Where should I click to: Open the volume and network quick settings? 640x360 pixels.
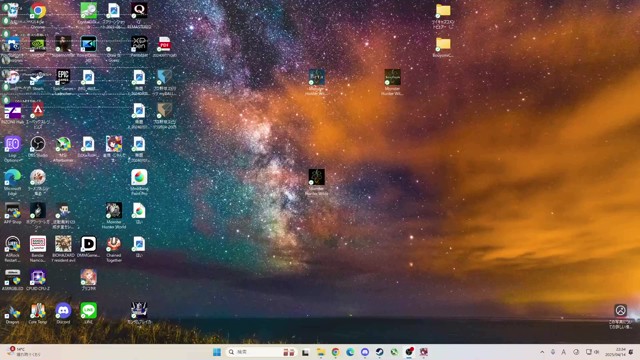click(592, 352)
